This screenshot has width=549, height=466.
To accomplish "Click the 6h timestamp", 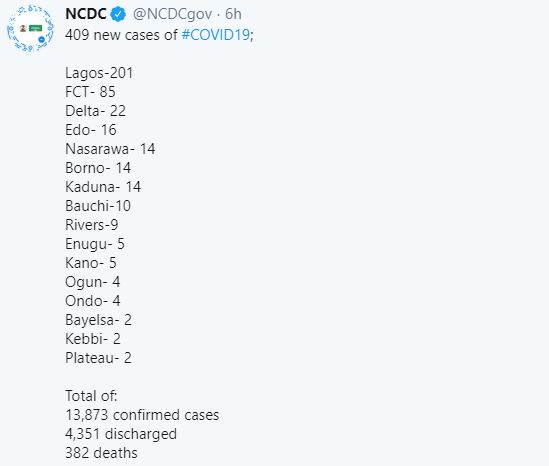I will [233, 14].
